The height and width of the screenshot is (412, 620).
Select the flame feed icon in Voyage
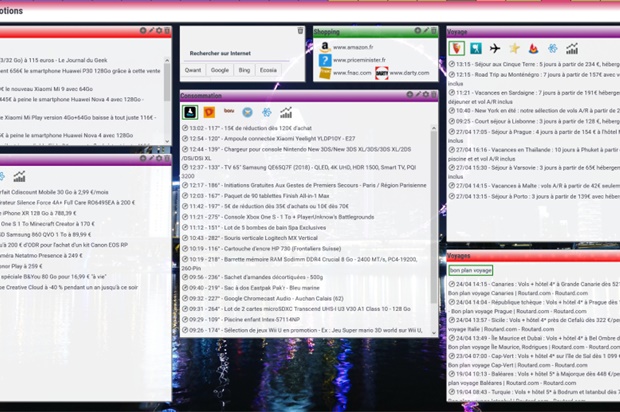click(533, 48)
